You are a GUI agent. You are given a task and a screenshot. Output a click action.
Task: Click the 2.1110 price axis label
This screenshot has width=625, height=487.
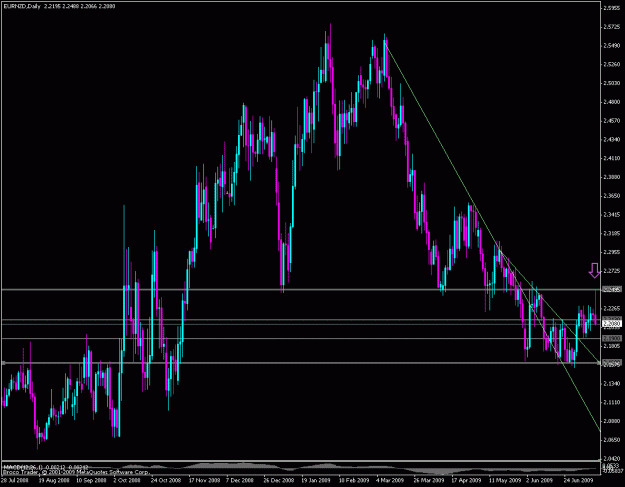[x=612, y=403]
